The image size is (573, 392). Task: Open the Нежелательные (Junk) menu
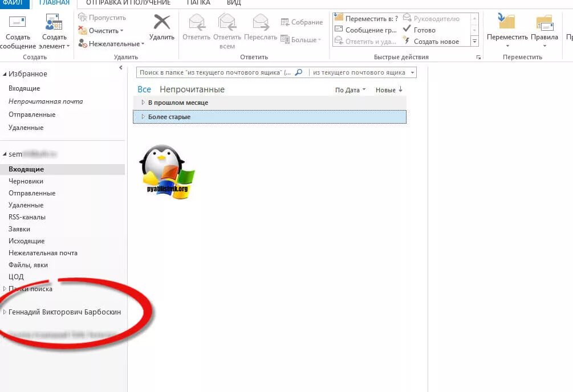pos(111,44)
